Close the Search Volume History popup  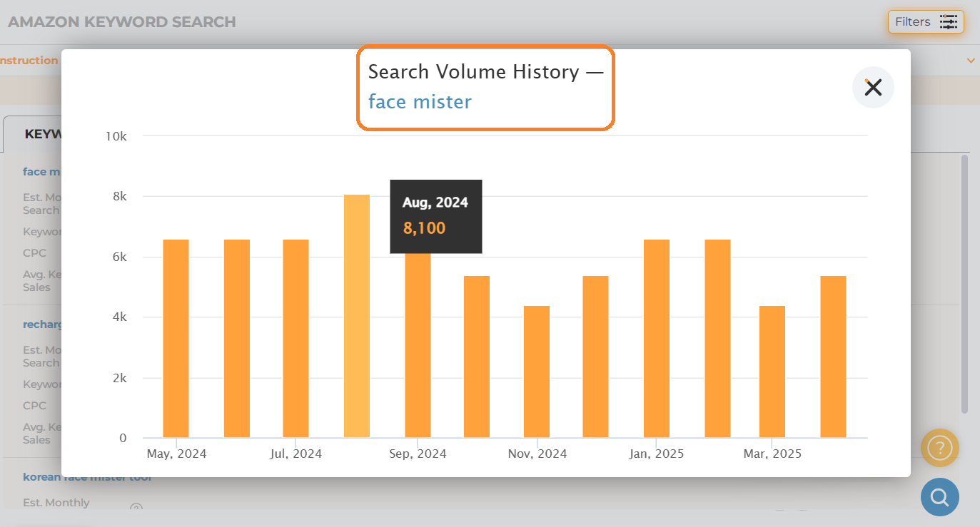(x=873, y=87)
